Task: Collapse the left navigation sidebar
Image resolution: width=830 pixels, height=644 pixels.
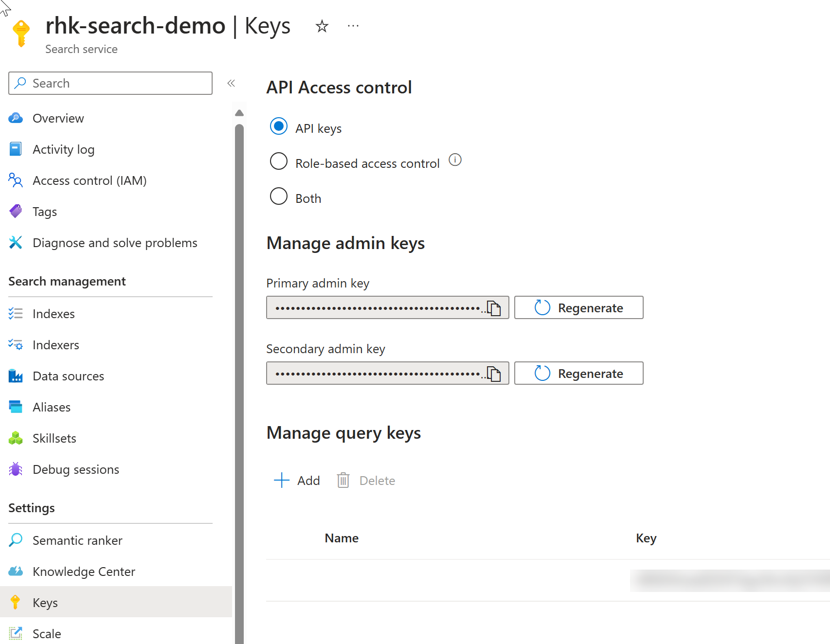Action: coord(231,83)
